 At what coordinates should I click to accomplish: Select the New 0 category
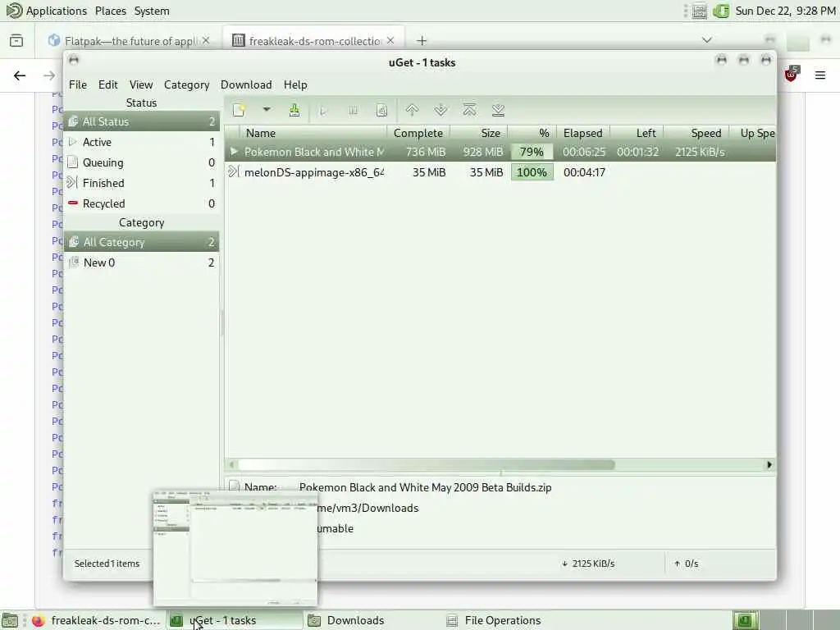[141, 262]
